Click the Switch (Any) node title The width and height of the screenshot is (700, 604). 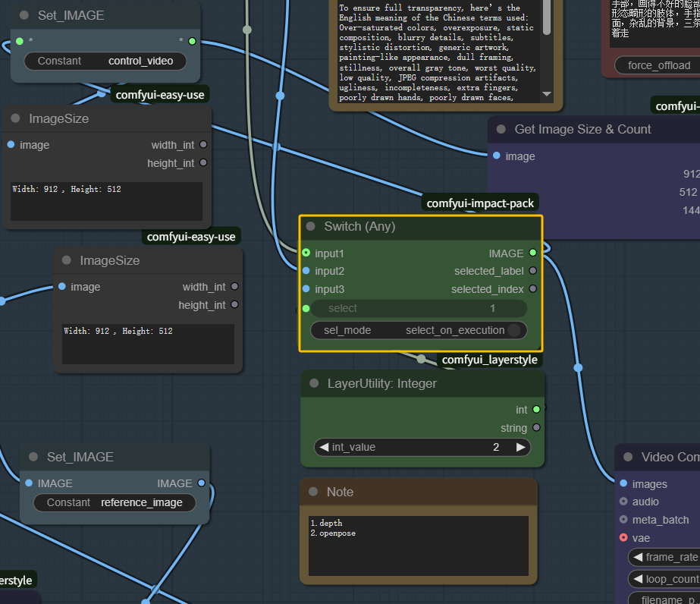359,226
